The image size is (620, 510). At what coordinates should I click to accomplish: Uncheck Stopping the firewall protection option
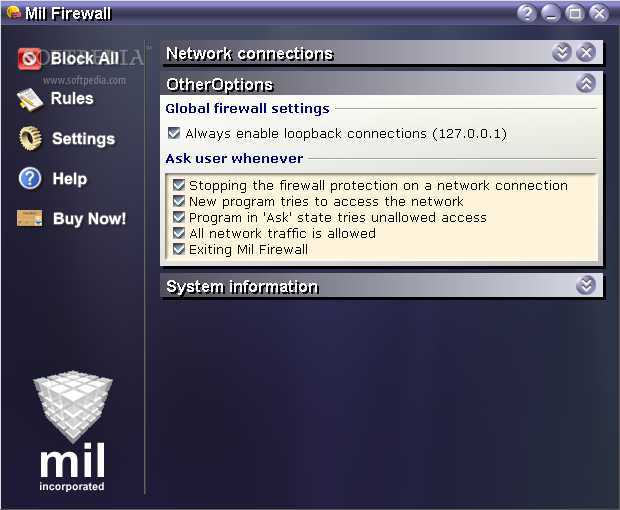click(x=179, y=185)
